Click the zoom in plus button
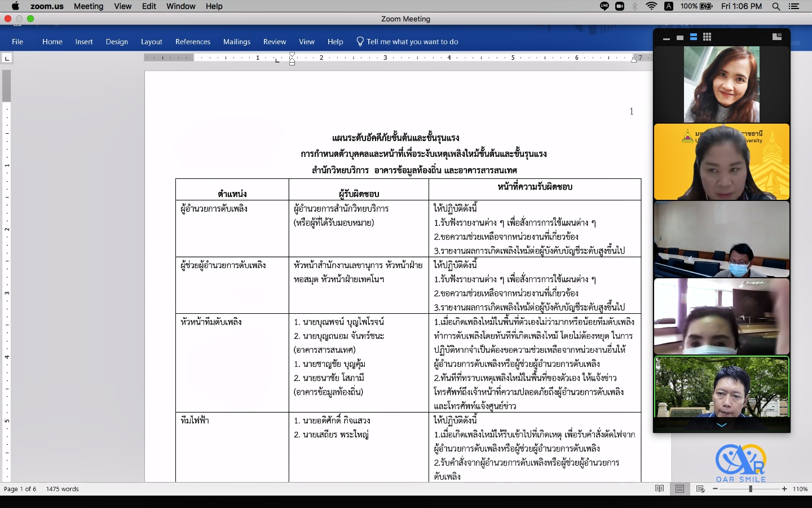Screen dimensions: 812x508 (784, 489)
